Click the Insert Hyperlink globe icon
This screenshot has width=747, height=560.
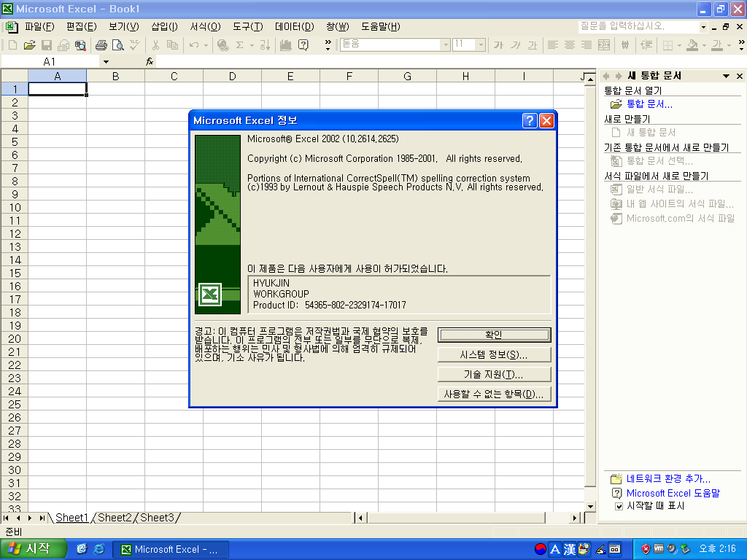point(222,45)
